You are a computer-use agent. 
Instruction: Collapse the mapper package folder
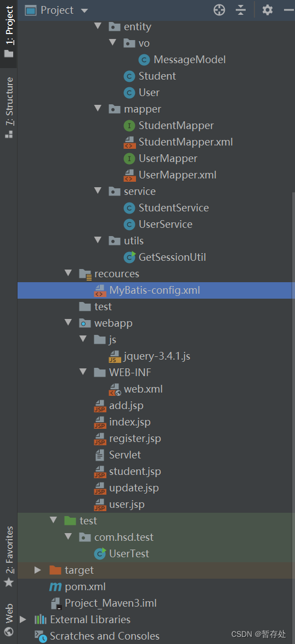pyautogui.click(x=98, y=108)
